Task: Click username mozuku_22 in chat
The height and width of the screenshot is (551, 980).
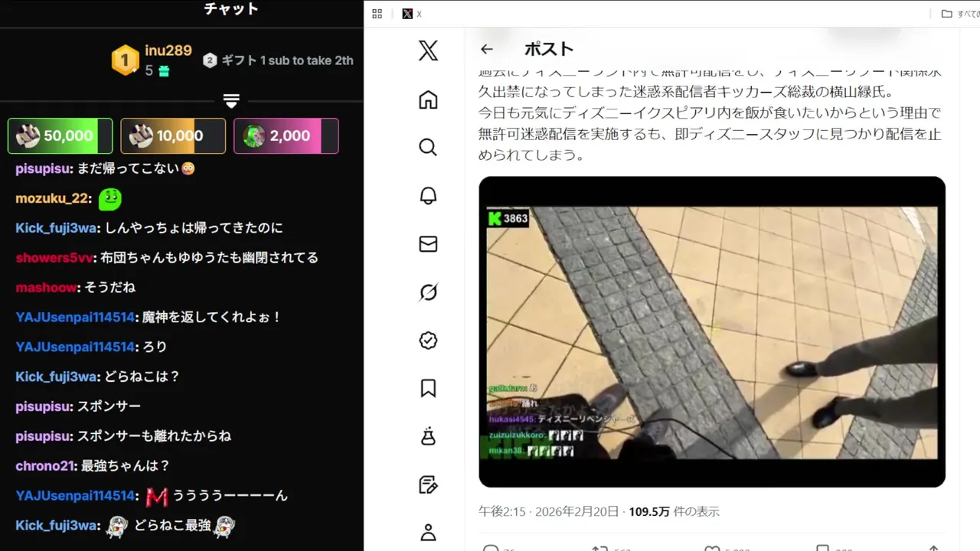Action: pos(52,198)
